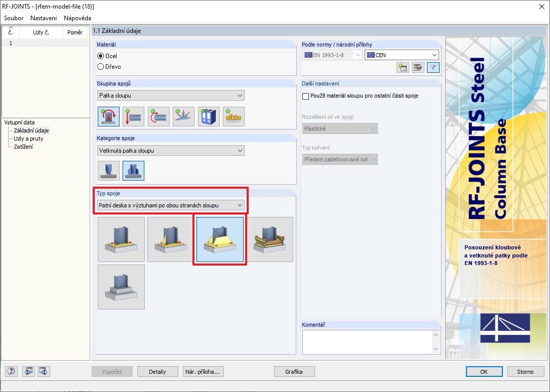
Task: Create a new national annex settings icon
Action: [x=403, y=67]
